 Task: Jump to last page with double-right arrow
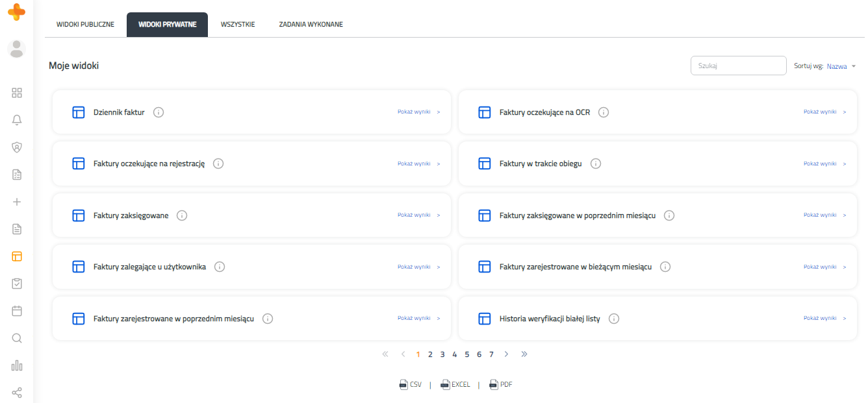[524, 354]
